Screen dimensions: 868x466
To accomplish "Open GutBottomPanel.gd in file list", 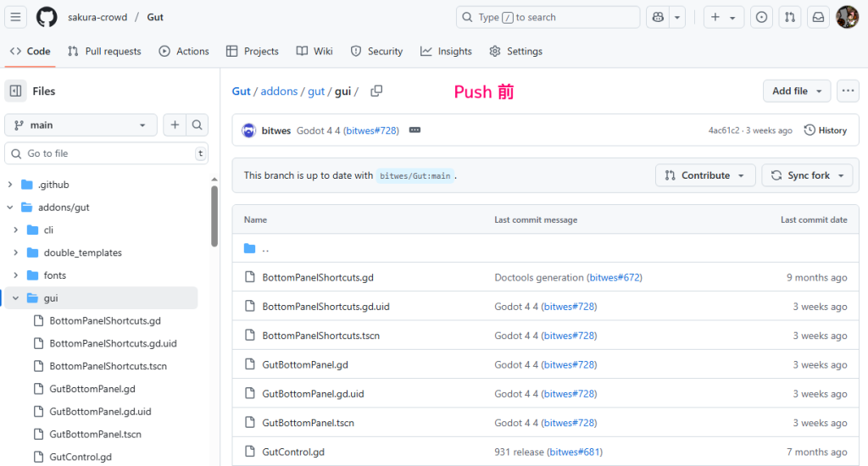I will pyautogui.click(x=305, y=364).
